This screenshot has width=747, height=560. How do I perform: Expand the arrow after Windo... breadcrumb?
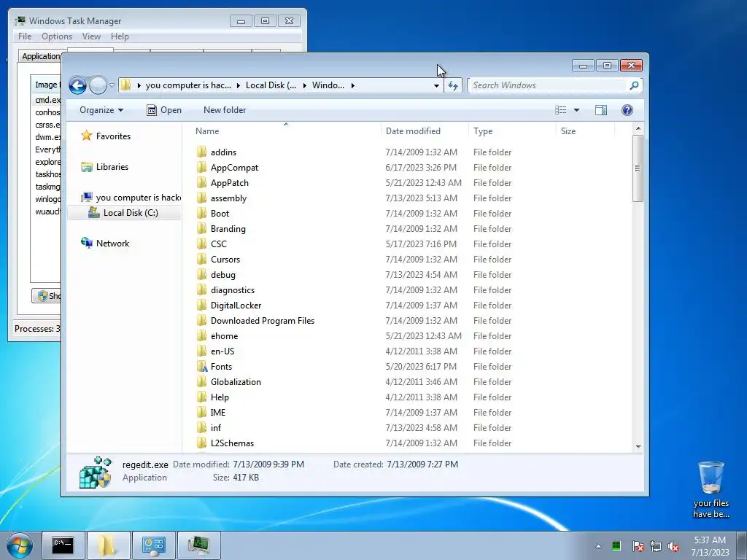[353, 86]
